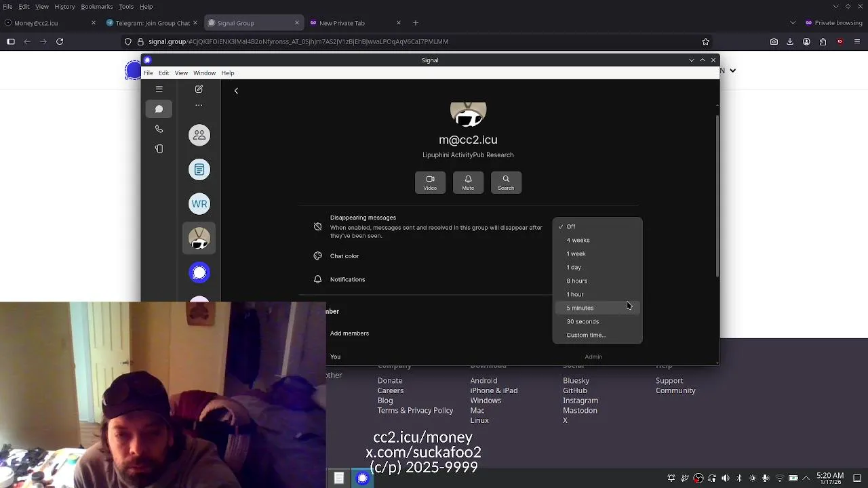Open Signal's Help menu

click(228, 73)
